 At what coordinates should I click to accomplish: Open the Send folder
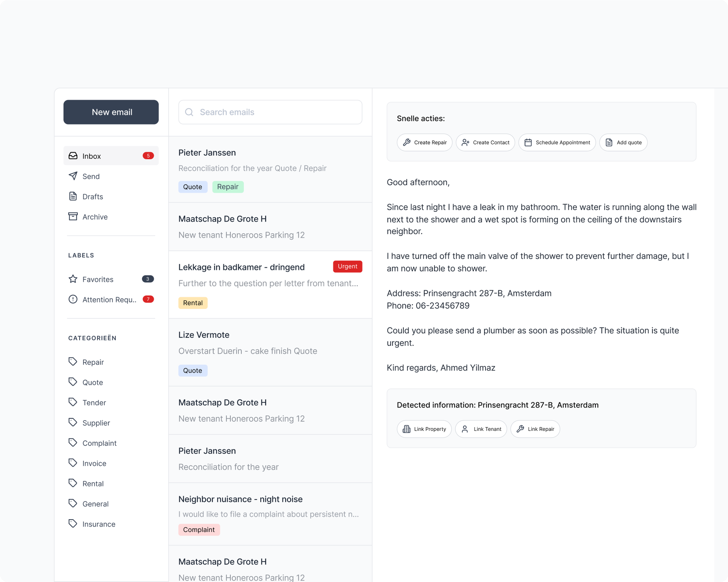[x=111, y=176]
